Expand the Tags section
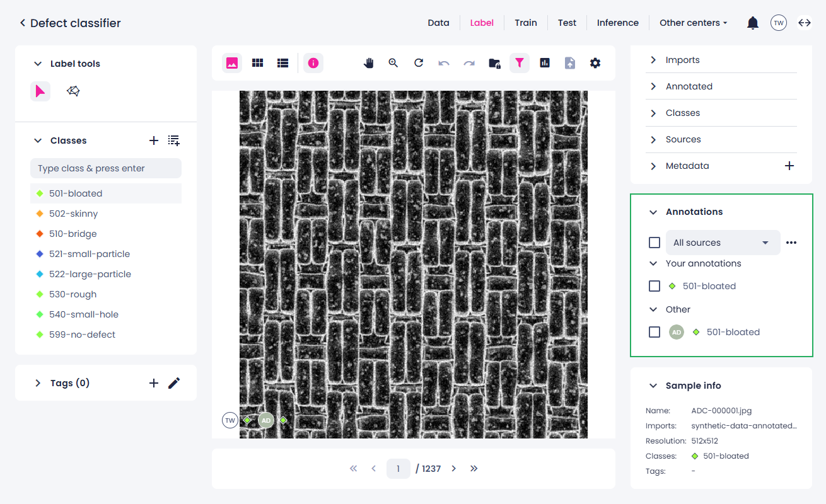Image resolution: width=826 pixels, height=504 pixels. coord(38,383)
